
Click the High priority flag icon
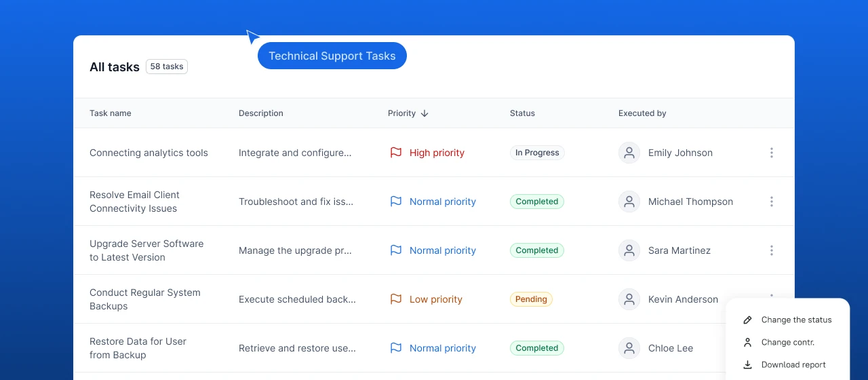[396, 153]
